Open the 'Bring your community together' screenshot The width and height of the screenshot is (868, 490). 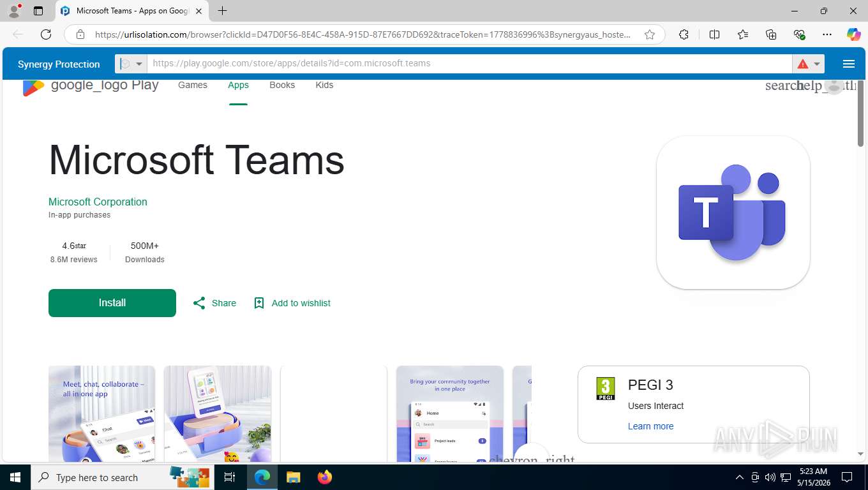450,413
